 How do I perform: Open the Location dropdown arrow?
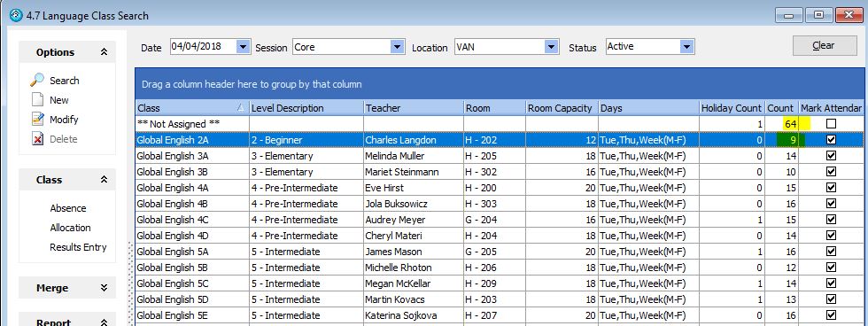point(551,47)
